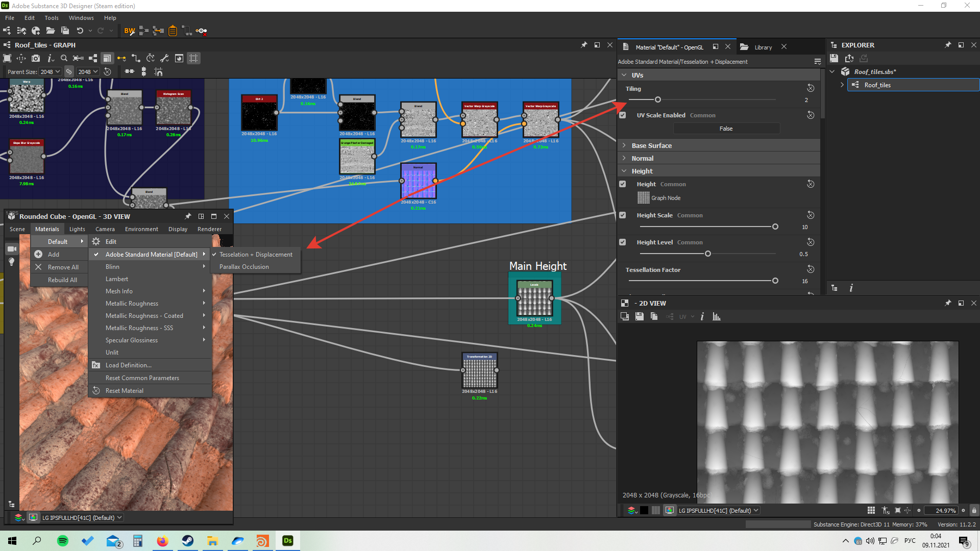Select checked Adobe Standard Material [Default] entry
This screenshot has height=551, width=980.
pos(150,254)
